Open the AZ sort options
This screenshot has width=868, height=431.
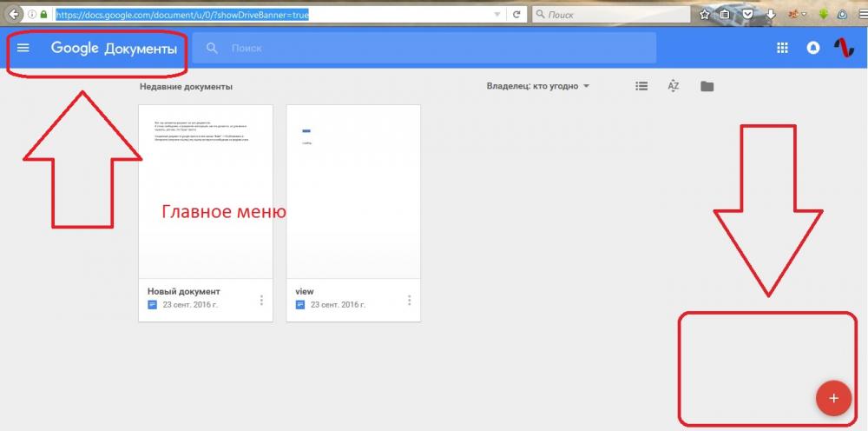click(x=673, y=86)
